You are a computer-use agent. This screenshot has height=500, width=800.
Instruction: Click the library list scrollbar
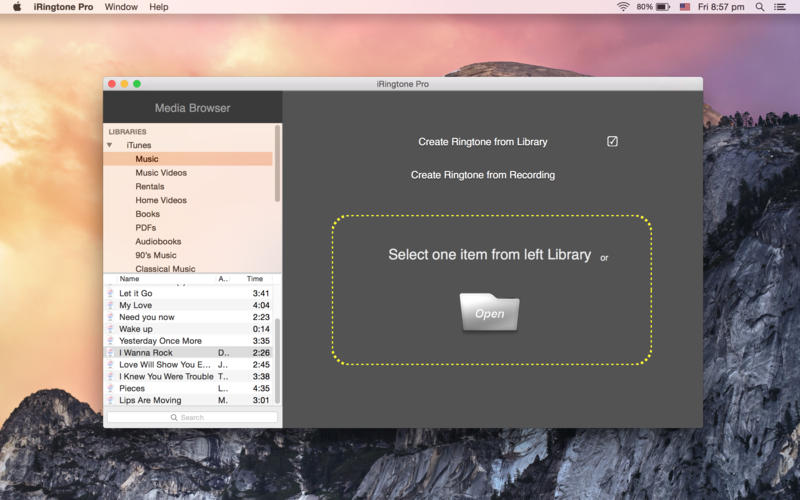(278, 163)
